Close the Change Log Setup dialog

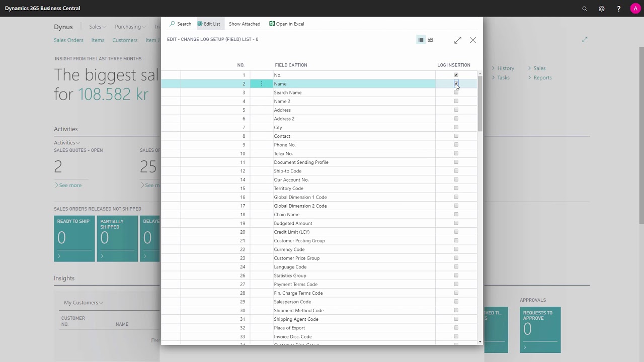(x=473, y=40)
